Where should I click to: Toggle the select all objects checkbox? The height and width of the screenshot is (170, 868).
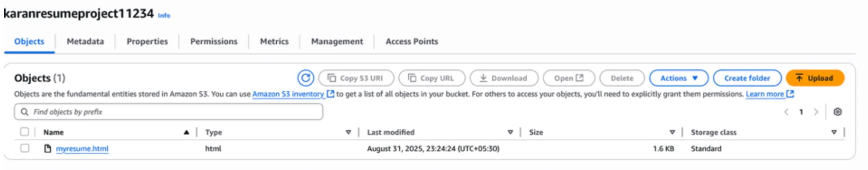[25, 132]
